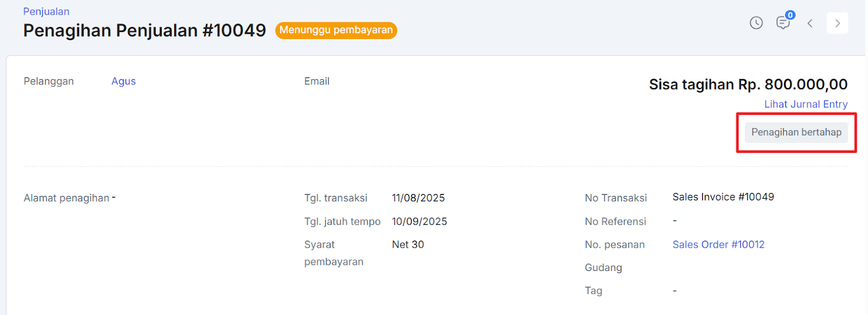Open the comments chat bubble icon
This screenshot has width=868, height=315.
783,23
